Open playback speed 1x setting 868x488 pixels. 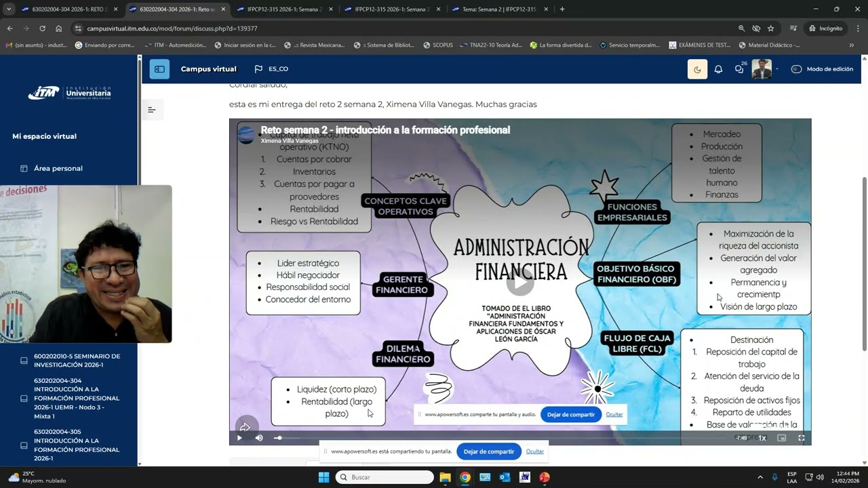762,438
